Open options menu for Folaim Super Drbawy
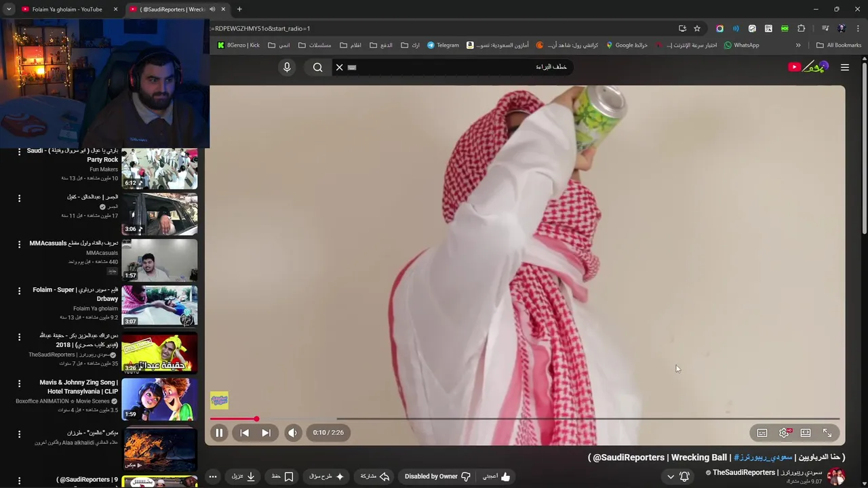The image size is (868, 488). pyautogui.click(x=19, y=291)
